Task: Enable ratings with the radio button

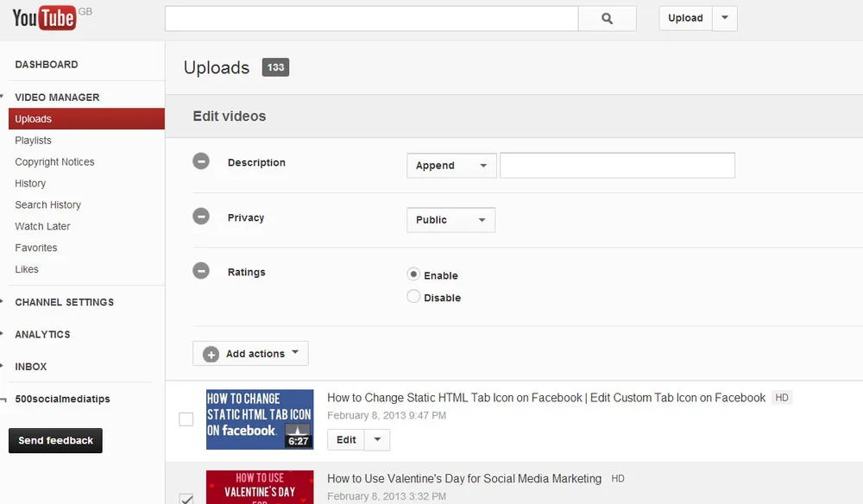Action: 413,274
